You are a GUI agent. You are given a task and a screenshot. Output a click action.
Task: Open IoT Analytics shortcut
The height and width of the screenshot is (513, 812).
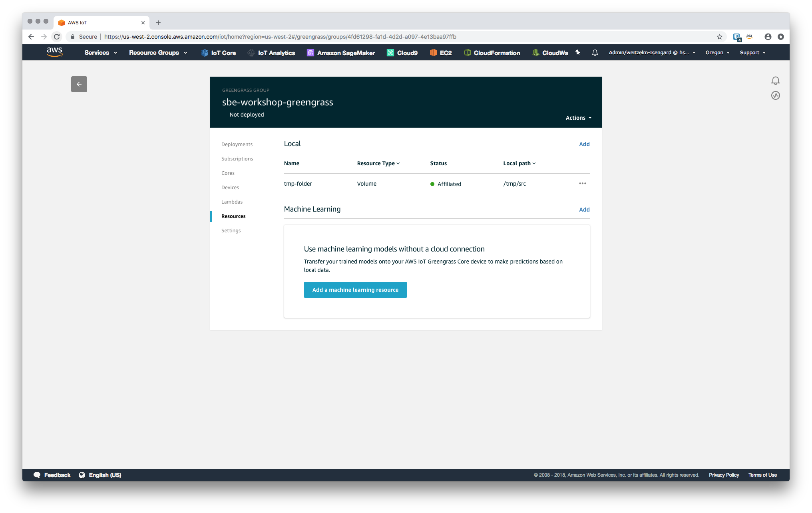tap(271, 53)
